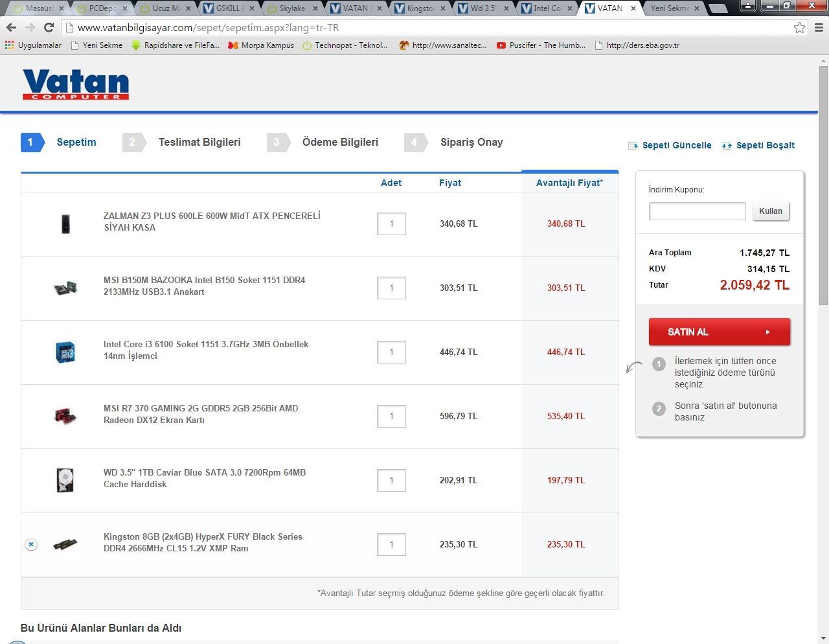
Task: Switch to the Masaüstü browser tab
Action: 39,8
